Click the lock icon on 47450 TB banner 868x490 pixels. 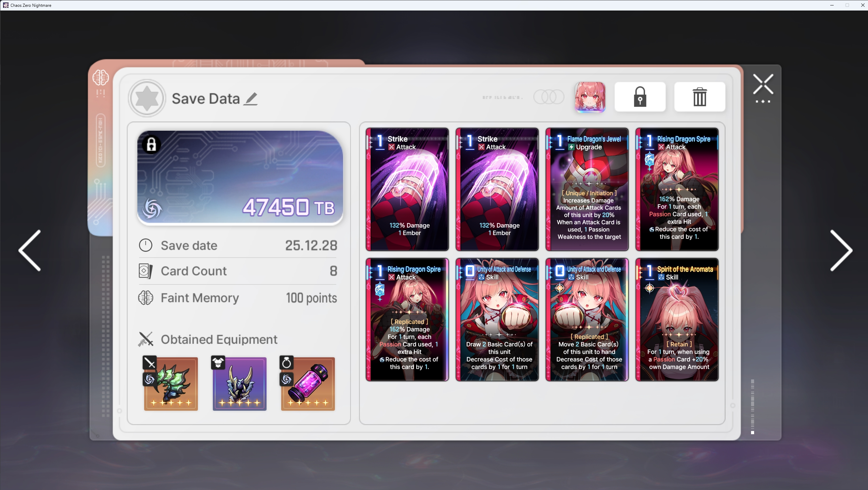coord(151,144)
